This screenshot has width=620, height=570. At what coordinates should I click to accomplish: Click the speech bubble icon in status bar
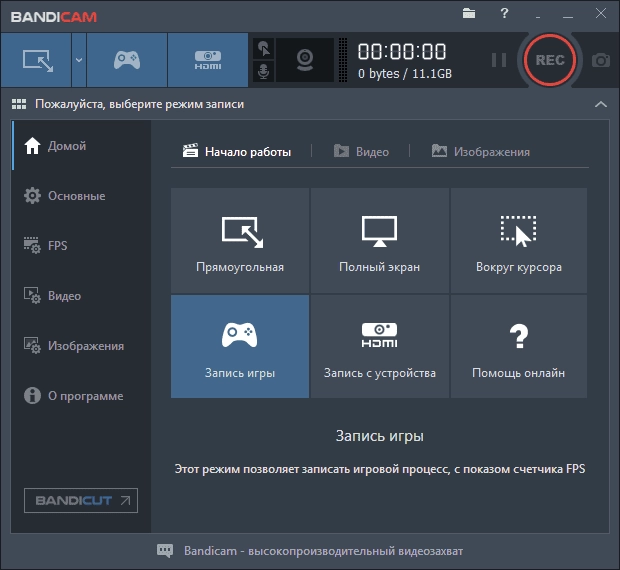pos(165,551)
